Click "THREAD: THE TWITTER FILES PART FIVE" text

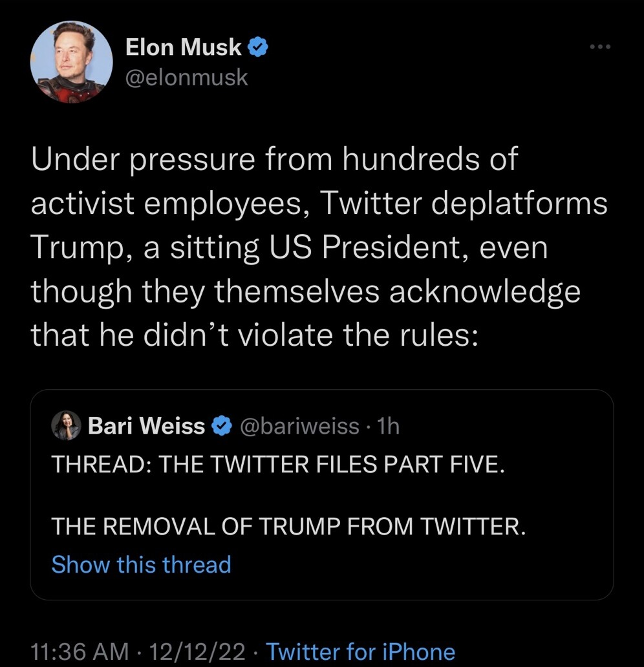pos(276,465)
